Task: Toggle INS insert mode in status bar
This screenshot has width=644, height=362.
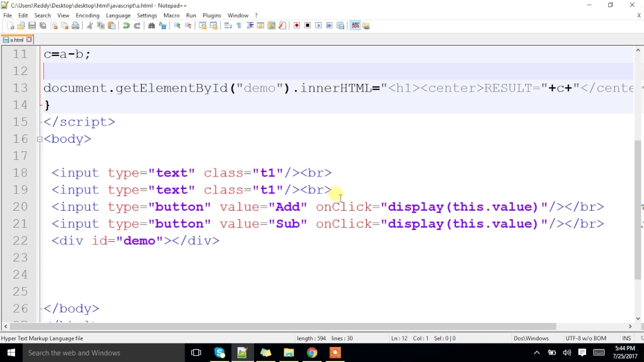Action: click(626, 338)
